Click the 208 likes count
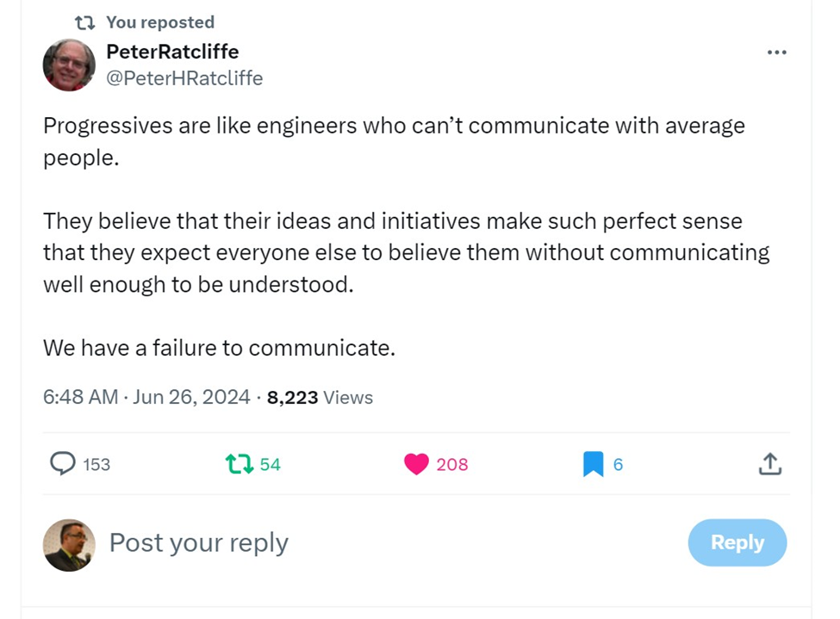 [x=452, y=464]
